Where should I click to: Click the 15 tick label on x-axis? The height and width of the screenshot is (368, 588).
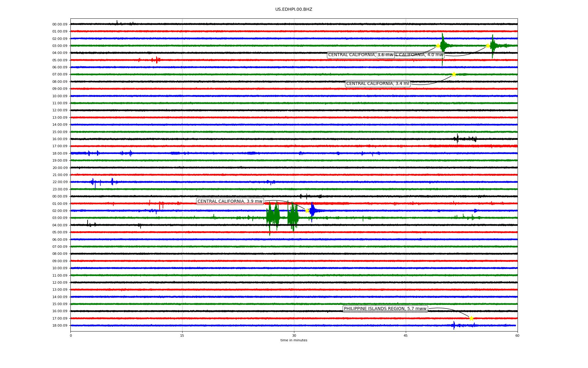[x=182, y=335]
